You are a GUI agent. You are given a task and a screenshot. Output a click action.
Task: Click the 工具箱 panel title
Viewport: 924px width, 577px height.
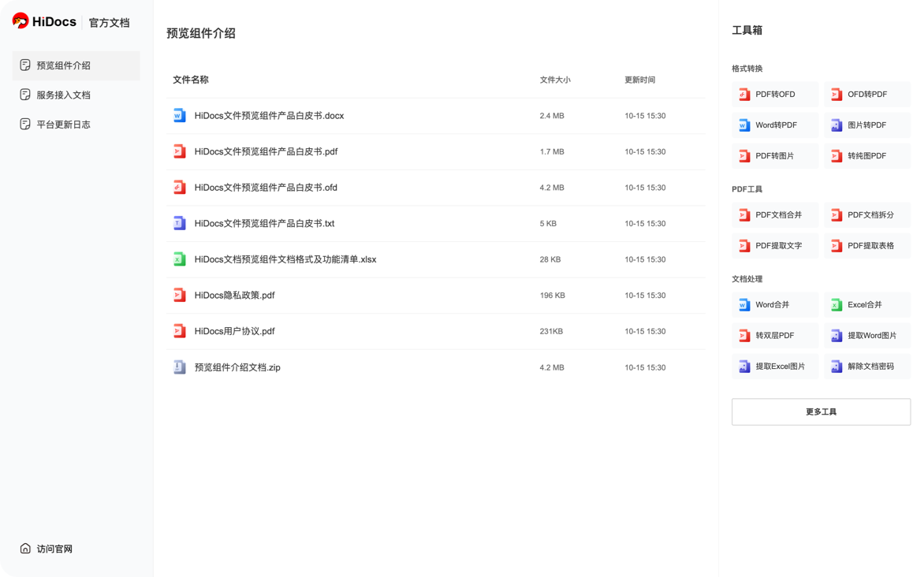coord(747,30)
